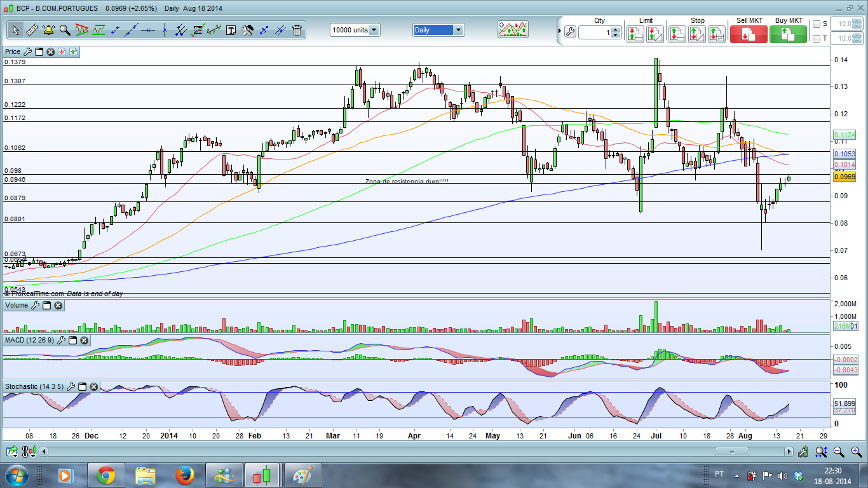Click the Qty input field
Screen dimensions: 868x488
pos(593,32)
